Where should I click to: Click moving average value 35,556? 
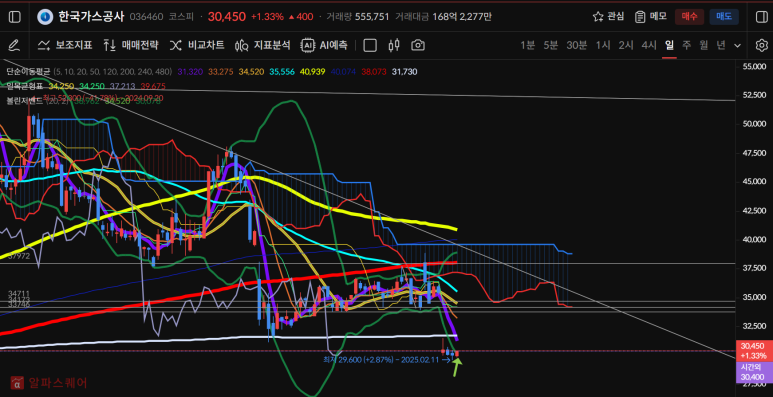click(282, 72)
